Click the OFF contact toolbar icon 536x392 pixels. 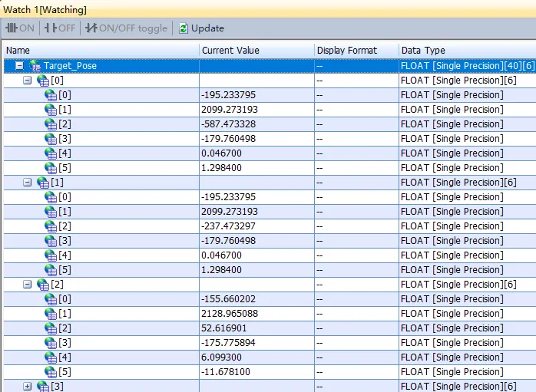(x=51, y=28)
